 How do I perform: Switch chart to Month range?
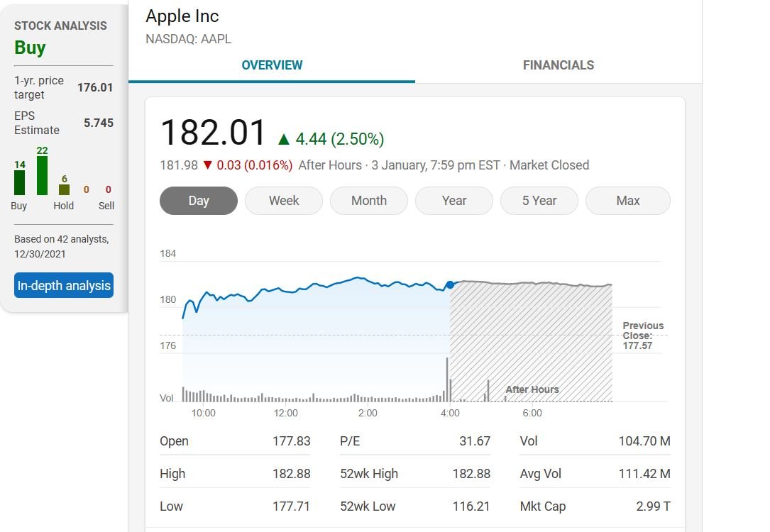(x=369, y=201)
